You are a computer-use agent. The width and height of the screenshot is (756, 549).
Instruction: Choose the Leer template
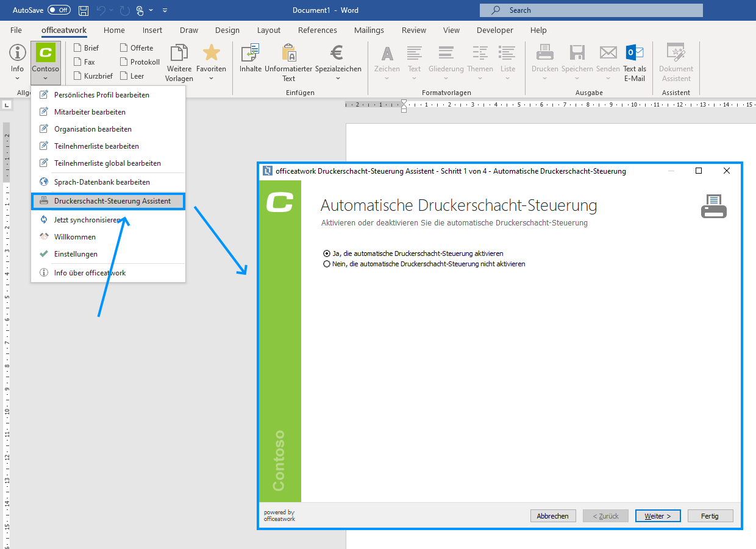(x=132, y=76)
